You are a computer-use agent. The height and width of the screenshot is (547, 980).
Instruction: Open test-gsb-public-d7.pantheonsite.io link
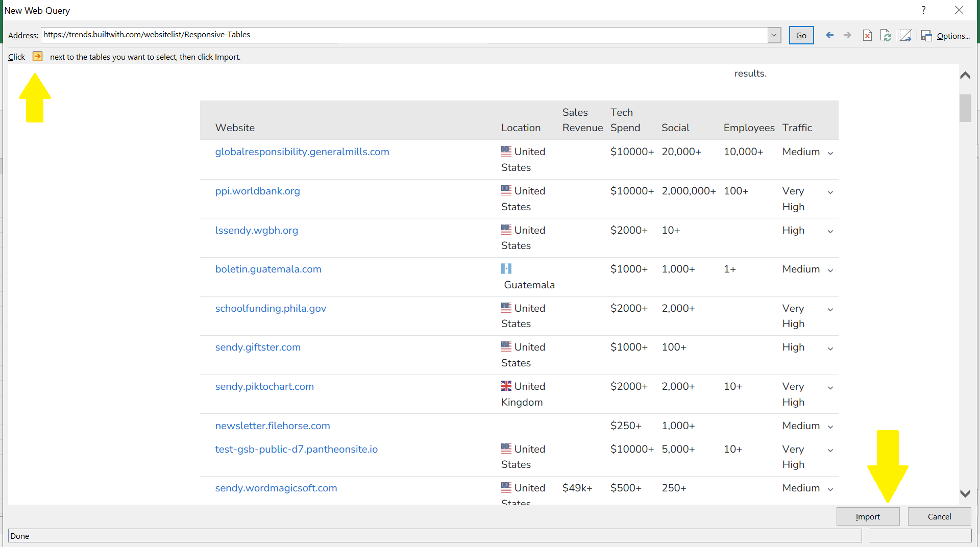click(x=296, y=449)
